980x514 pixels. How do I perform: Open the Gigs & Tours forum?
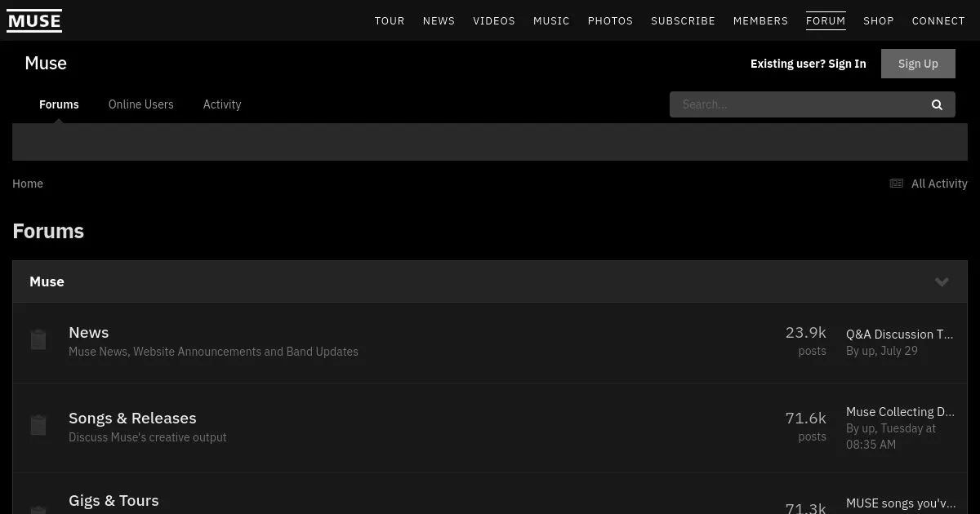[x=114, y=500]
